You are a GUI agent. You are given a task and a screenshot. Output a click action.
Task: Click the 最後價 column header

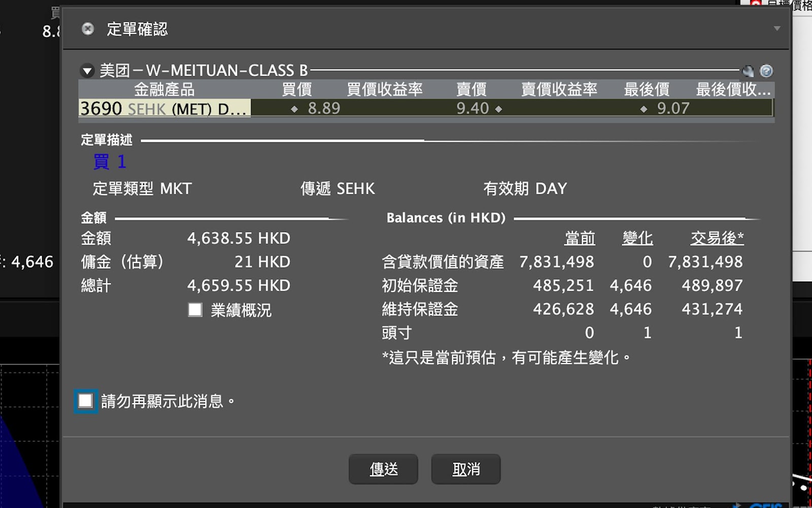click(x=647, y=89)
